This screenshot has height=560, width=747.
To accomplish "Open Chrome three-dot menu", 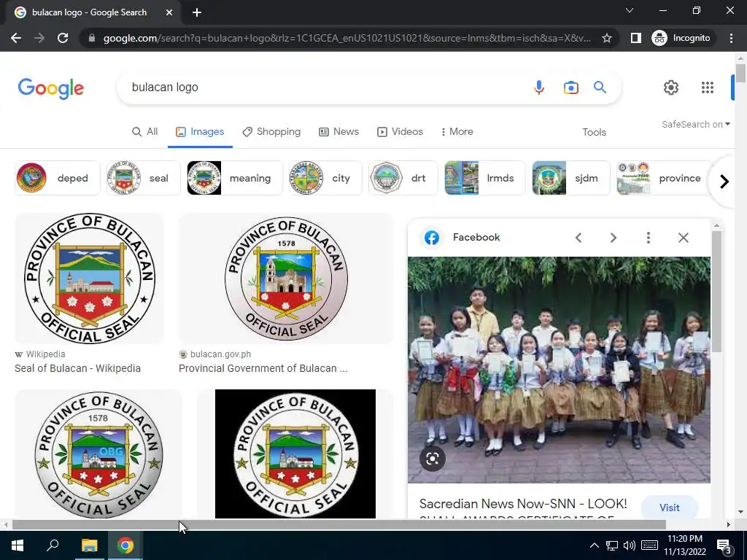I will coord(731,38).
